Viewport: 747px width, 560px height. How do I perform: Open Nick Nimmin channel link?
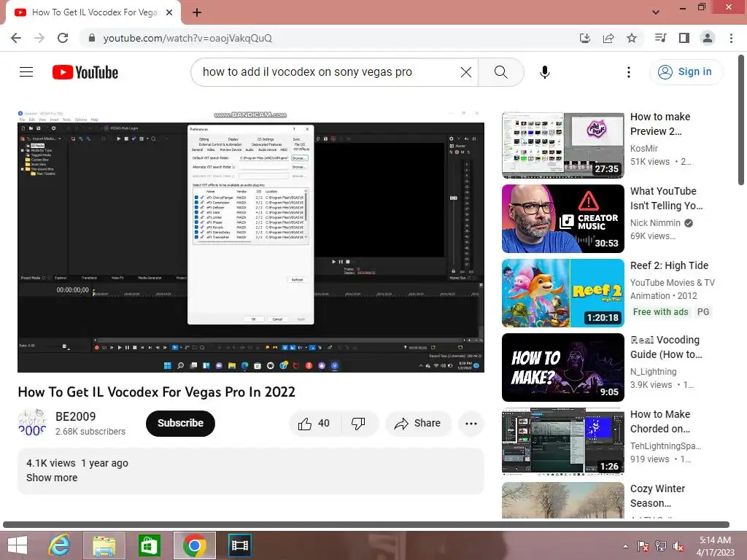click(x=656, y=223)
